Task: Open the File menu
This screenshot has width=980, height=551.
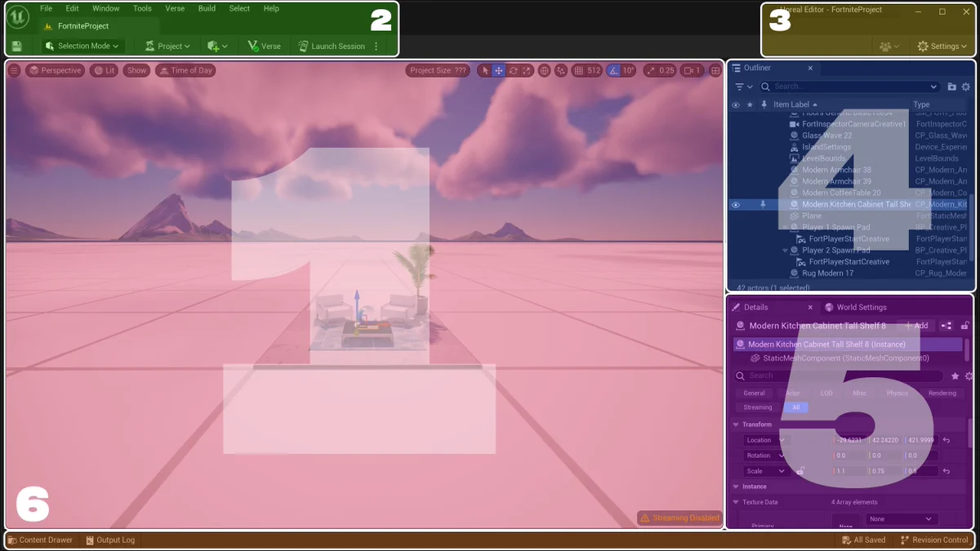Action: [47, 8]
